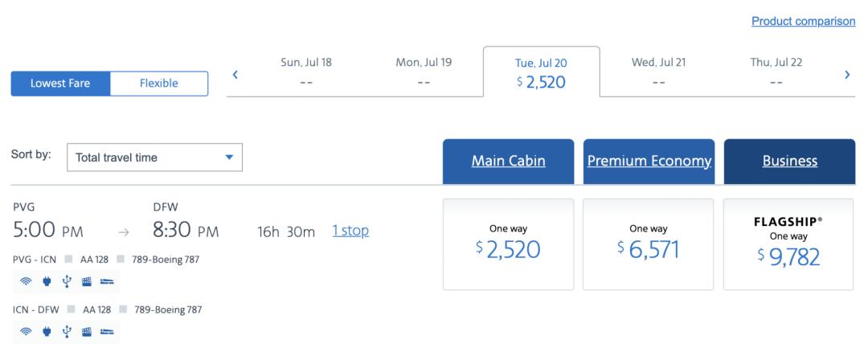Click the USB icon for PVG - ICN
Image resolution: width=868 pixels, height=344 pixels.
pyautogui.click(x=66, y=281)
